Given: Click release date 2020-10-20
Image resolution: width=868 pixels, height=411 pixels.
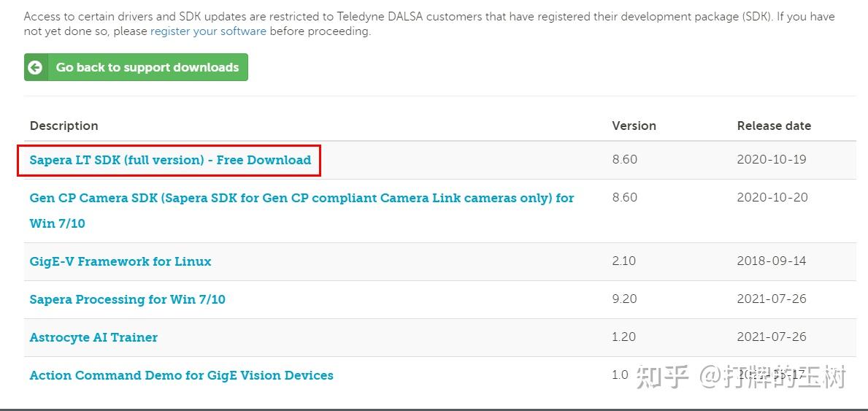Looking at the screenshot, I should click(x=772, y=197).
